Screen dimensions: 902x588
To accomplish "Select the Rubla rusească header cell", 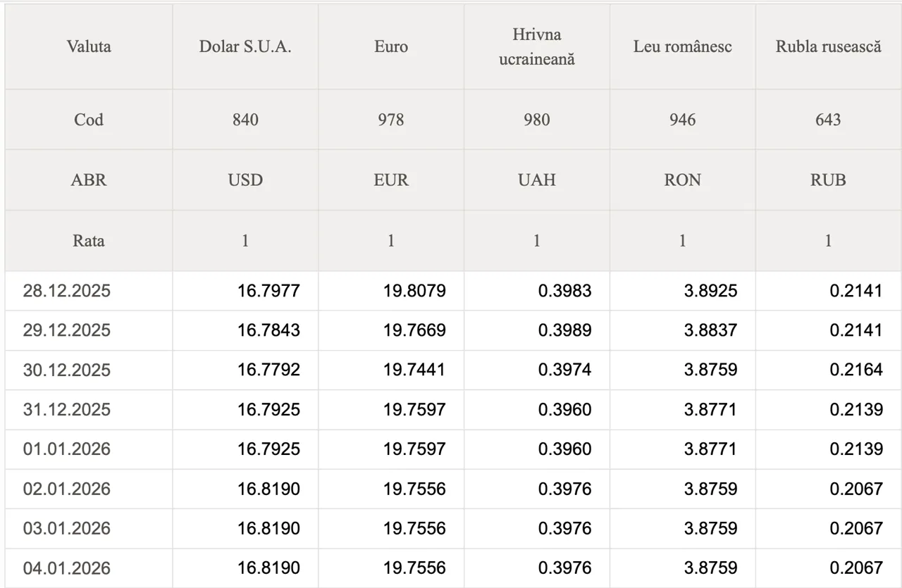I will (x=828, y=47).
